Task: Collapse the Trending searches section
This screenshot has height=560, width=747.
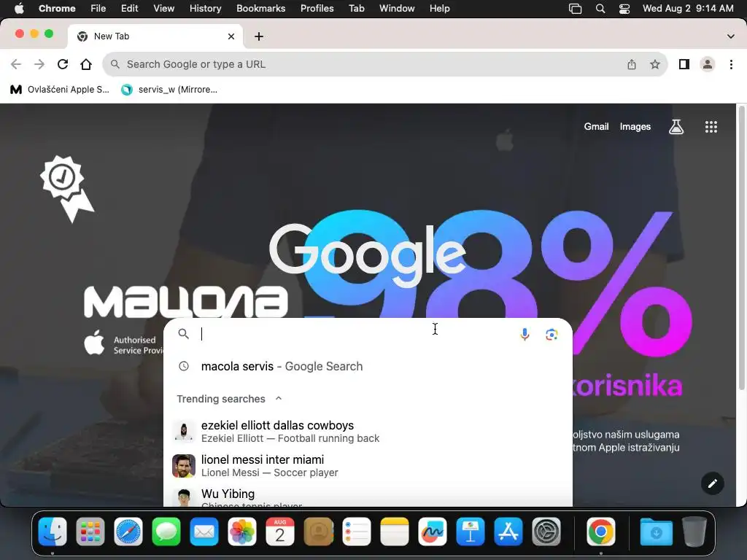Action: (278, 399)
